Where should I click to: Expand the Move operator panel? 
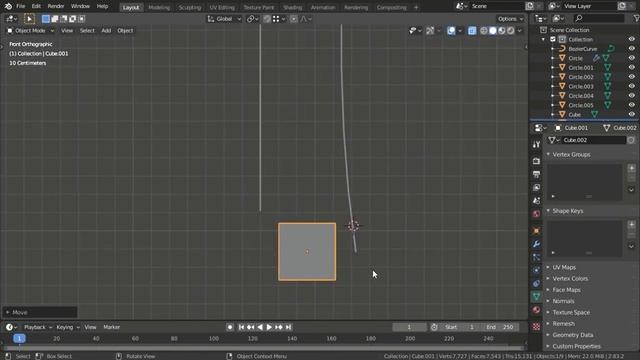(7, 312)
